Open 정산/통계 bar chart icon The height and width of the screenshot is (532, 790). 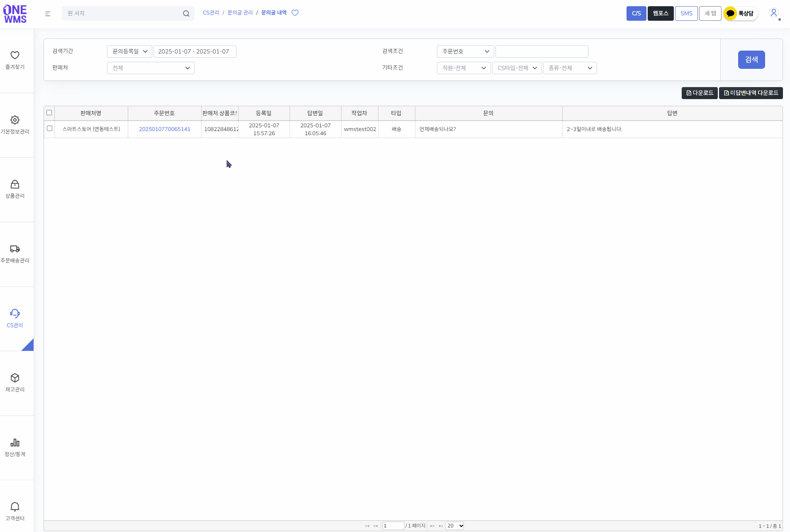pos(15,442)
